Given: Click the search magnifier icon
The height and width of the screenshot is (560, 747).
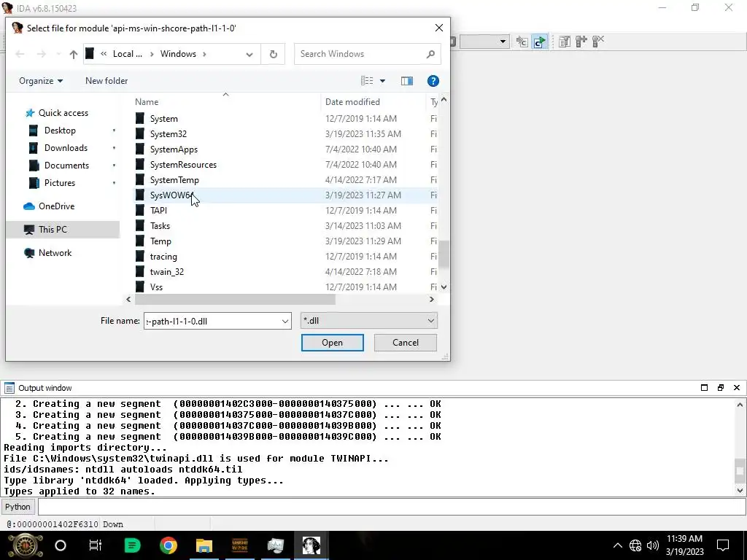Looking at the screenshot, I should point(430,54).
